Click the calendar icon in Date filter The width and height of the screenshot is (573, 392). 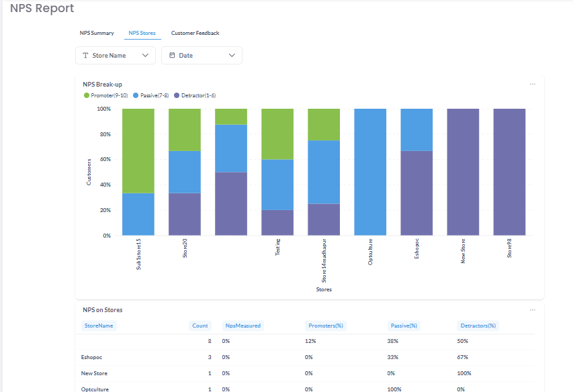(x=172, y=56)
